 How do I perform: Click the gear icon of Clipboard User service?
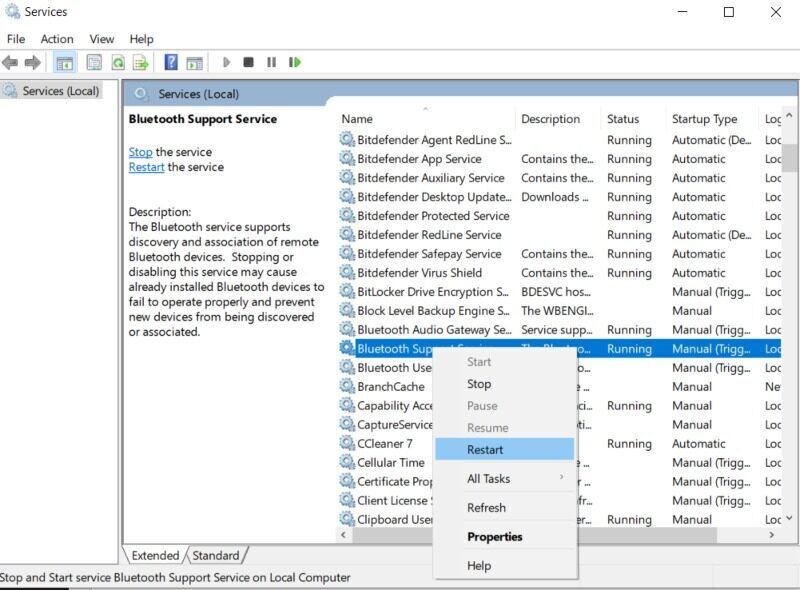(x=347, y=519)
